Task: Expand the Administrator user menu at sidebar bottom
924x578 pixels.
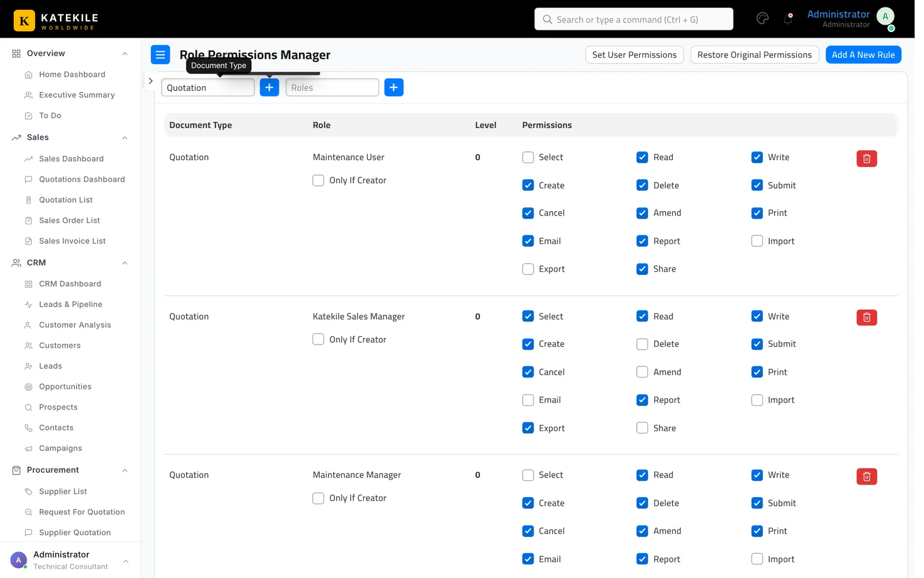Action: coord(125,561)
